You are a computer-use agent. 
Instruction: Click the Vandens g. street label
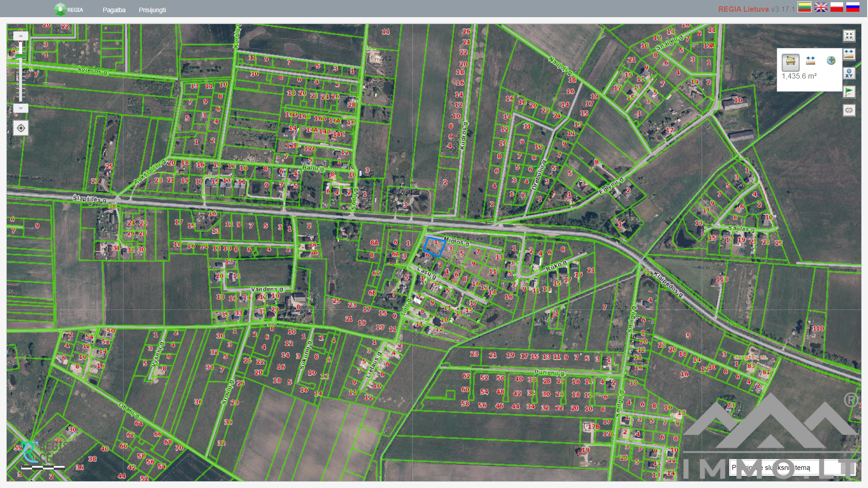[x=267, y=289]
